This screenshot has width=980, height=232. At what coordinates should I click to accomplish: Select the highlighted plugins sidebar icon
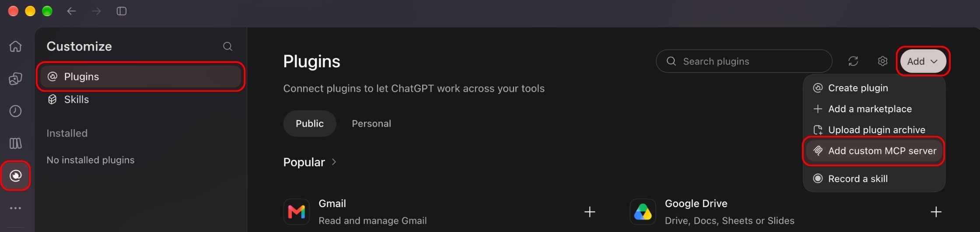pos(16,176)
